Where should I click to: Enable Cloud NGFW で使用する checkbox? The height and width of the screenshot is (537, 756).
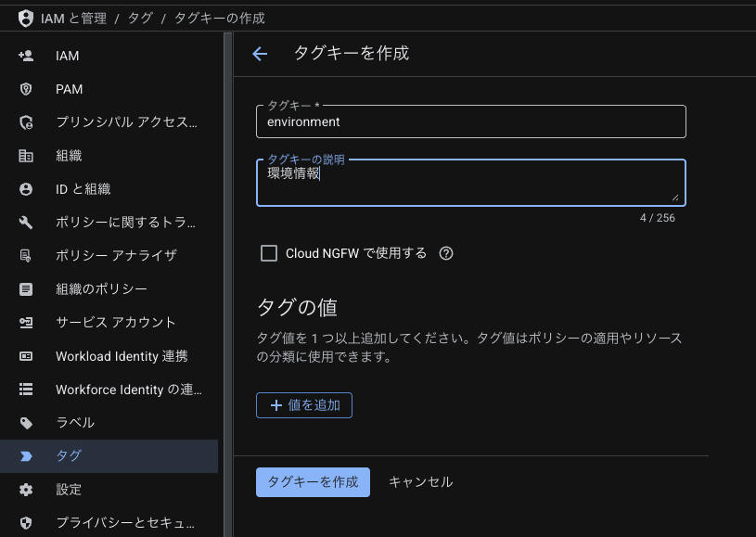point(269,253)
